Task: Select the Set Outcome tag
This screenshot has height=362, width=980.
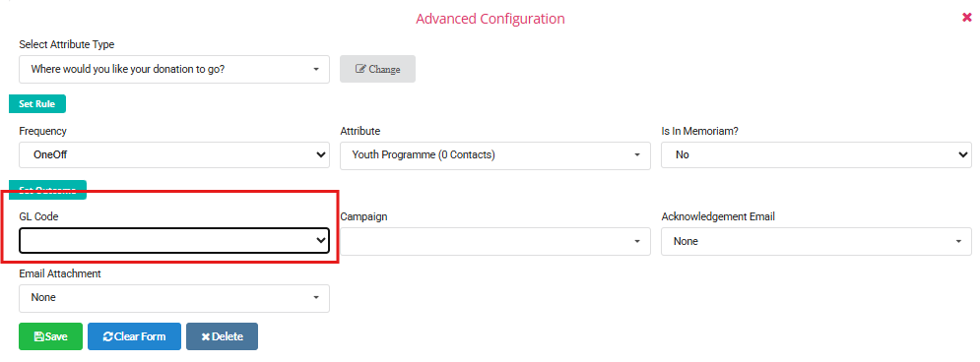Action: point(47,190)
